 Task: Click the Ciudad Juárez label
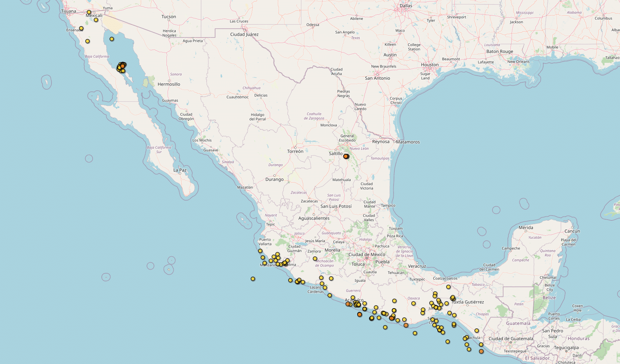[244, 34]
